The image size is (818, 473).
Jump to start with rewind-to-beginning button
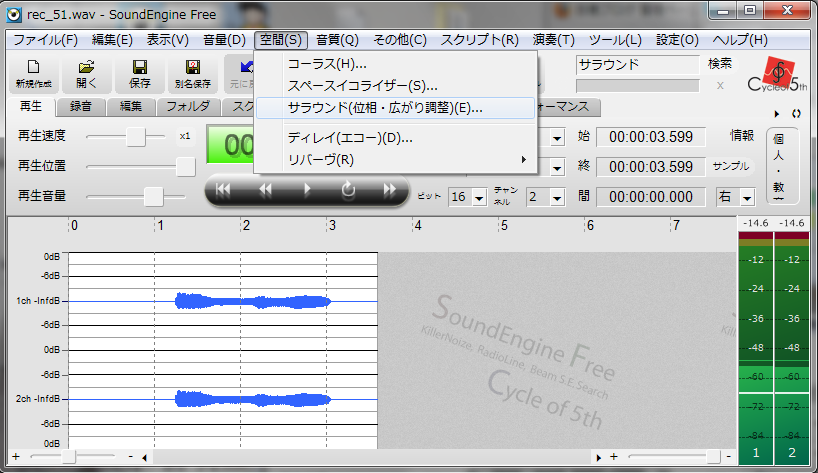[x=223, y=190]
